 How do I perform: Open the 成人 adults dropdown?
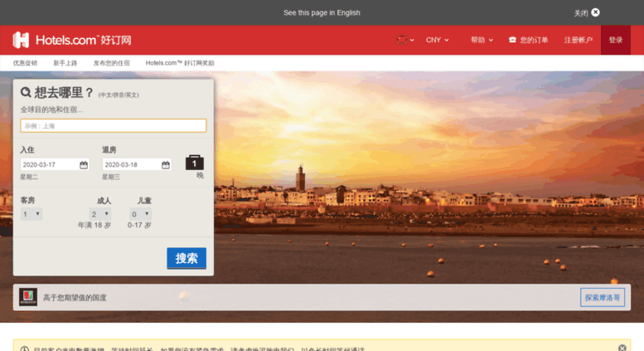(100, 214)
